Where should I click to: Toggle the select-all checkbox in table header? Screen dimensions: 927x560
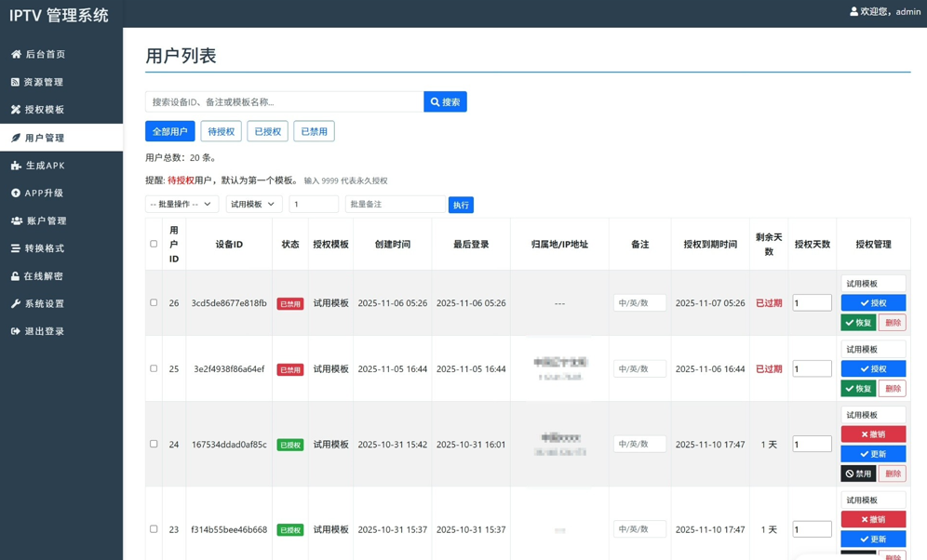point(154,242)
